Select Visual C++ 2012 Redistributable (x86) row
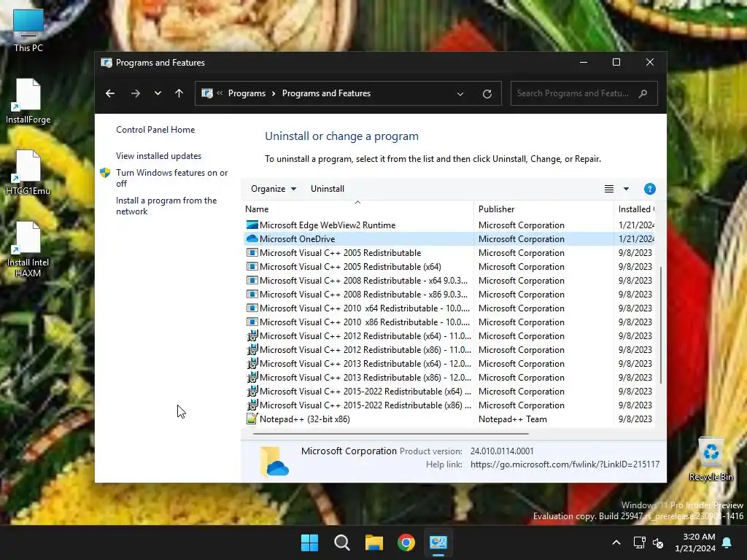 click(x=449, y=349)
